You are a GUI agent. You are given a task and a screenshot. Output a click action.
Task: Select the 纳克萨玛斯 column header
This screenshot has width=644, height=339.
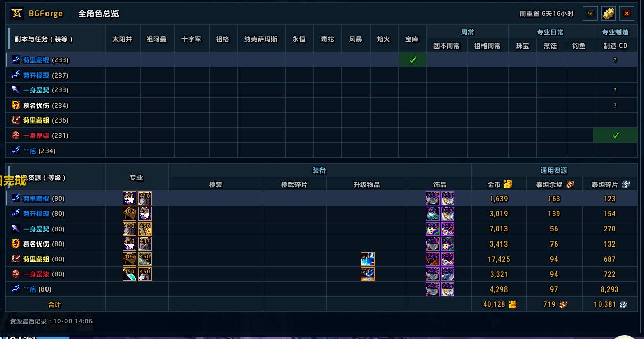click(x=261, y=39)
